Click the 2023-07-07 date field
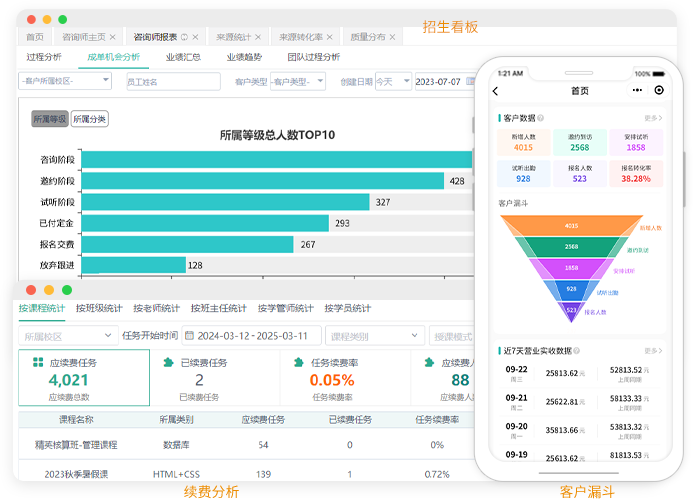Screen dimensions: 693x499 pos(445,82)
